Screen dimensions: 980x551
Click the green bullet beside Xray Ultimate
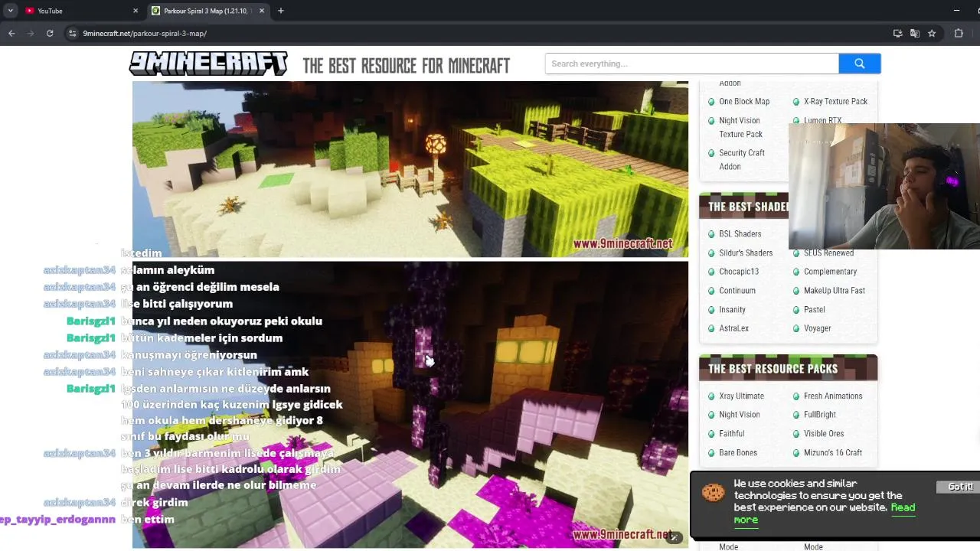click(x=711, y=396)
